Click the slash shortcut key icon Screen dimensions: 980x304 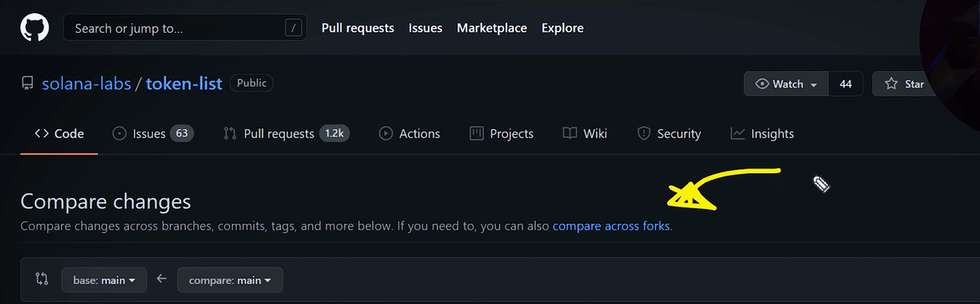[x=293, y=28]
